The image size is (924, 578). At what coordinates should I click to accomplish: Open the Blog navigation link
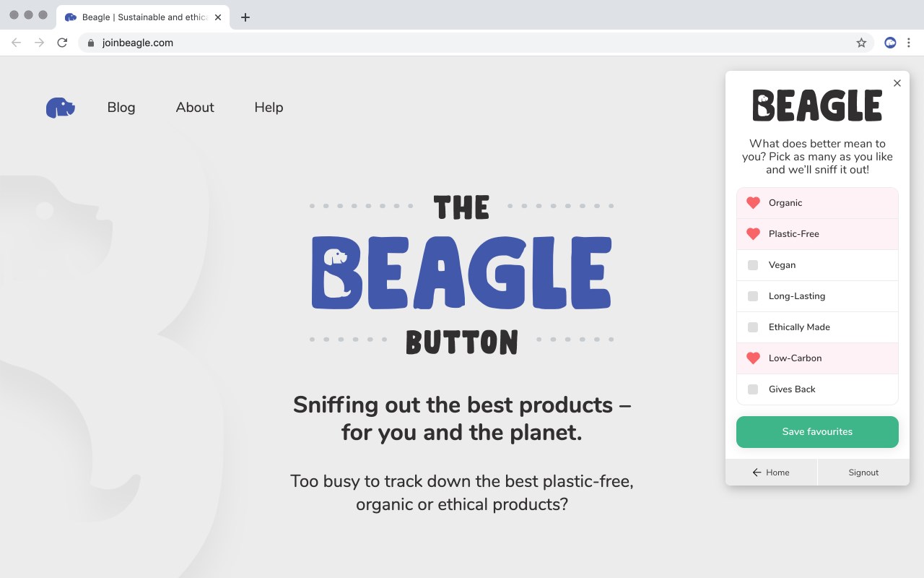tap(121, 108)
